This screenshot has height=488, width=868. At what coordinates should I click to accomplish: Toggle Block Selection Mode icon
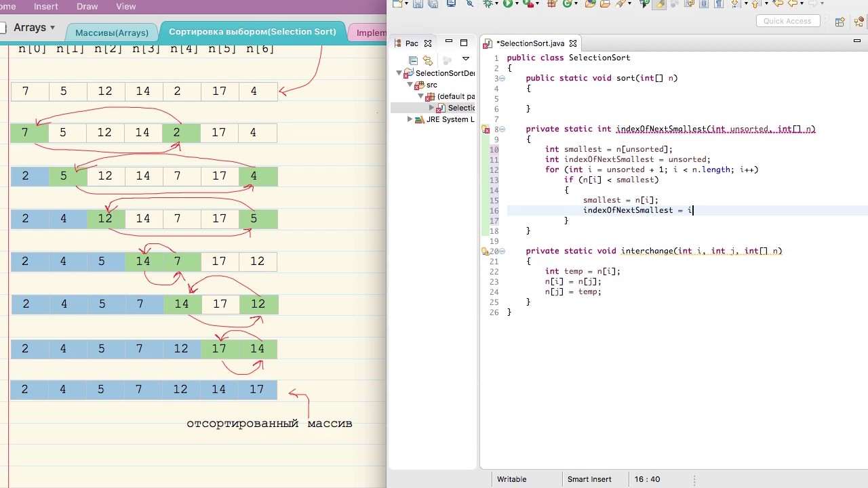704,3
